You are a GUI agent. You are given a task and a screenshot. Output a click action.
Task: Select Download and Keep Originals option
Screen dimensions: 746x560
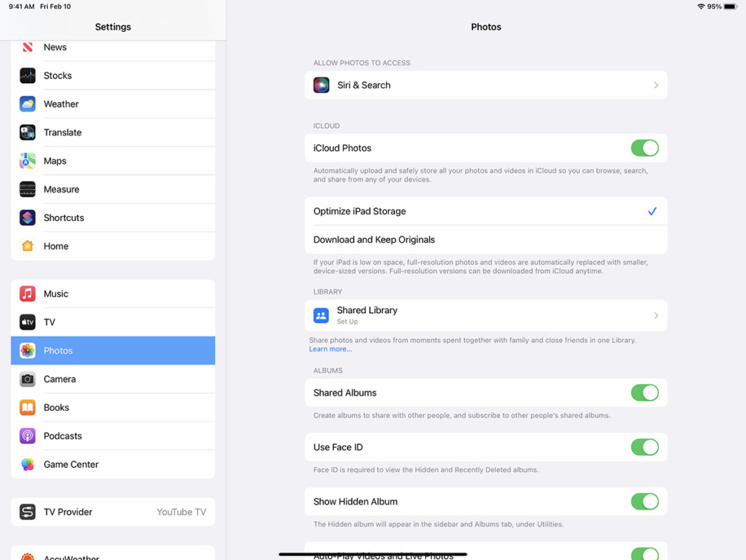[374, 239]
